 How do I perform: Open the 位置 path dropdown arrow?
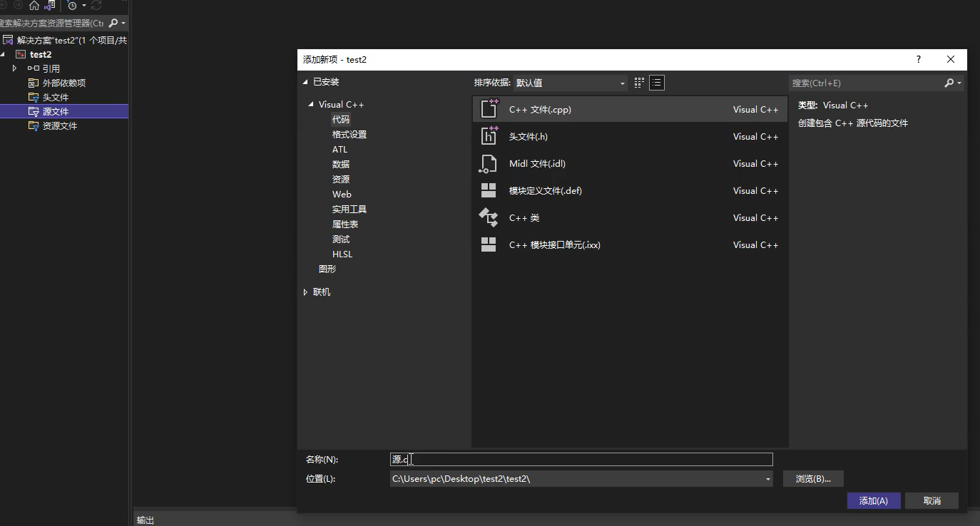pyautogui.click(x=768, y=478)
